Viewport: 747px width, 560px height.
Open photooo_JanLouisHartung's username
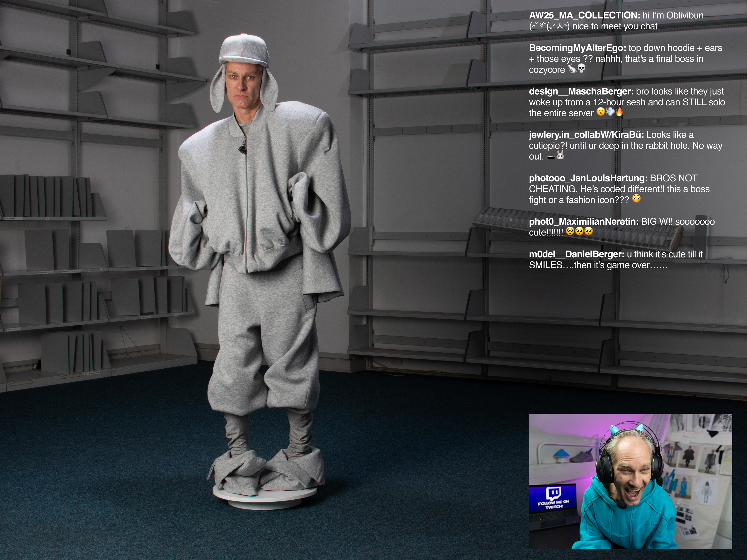588,178
